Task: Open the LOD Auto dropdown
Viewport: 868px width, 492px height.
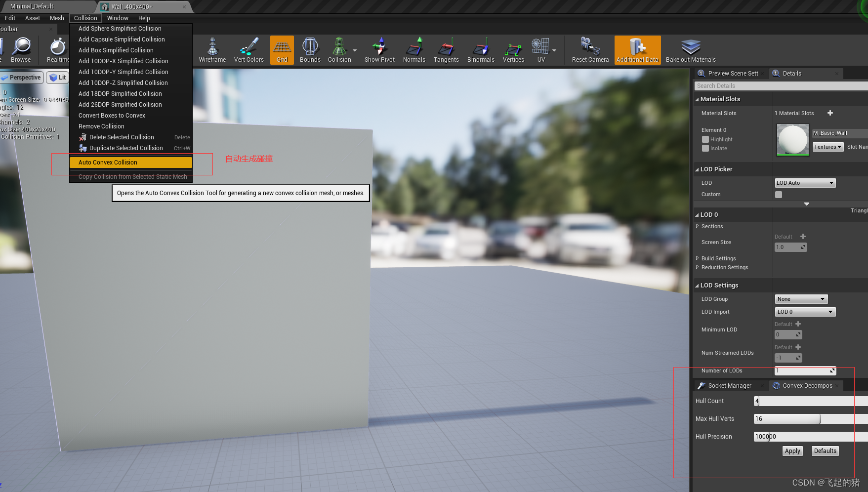Action: (805, 183)
